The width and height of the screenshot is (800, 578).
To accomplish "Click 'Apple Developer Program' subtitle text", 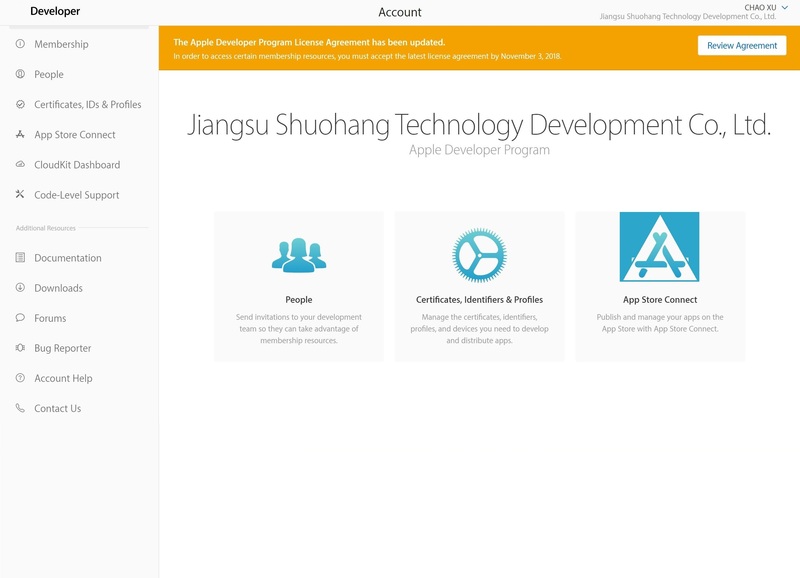I will tap(479, 150).
